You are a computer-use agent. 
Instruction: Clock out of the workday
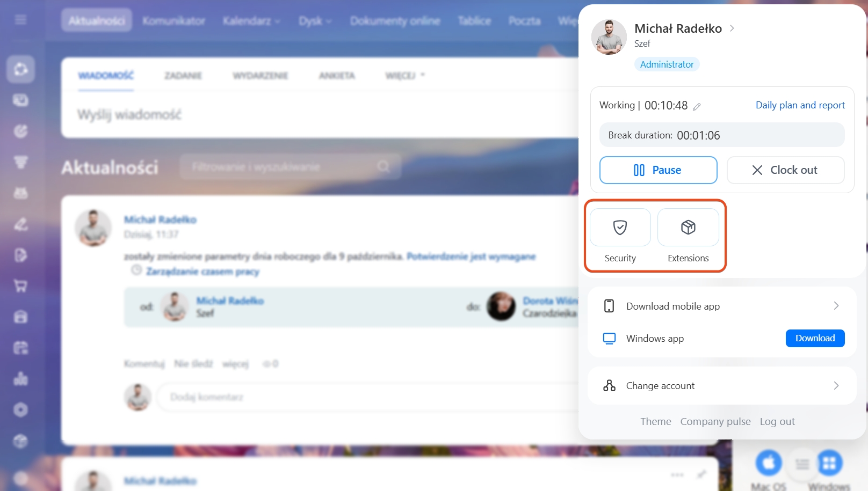point(785,170)
